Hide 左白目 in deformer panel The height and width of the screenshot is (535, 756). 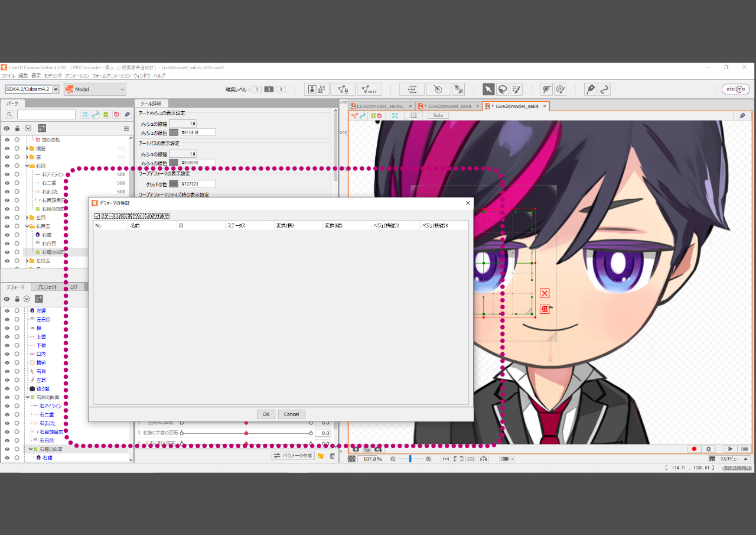point(7,319)
